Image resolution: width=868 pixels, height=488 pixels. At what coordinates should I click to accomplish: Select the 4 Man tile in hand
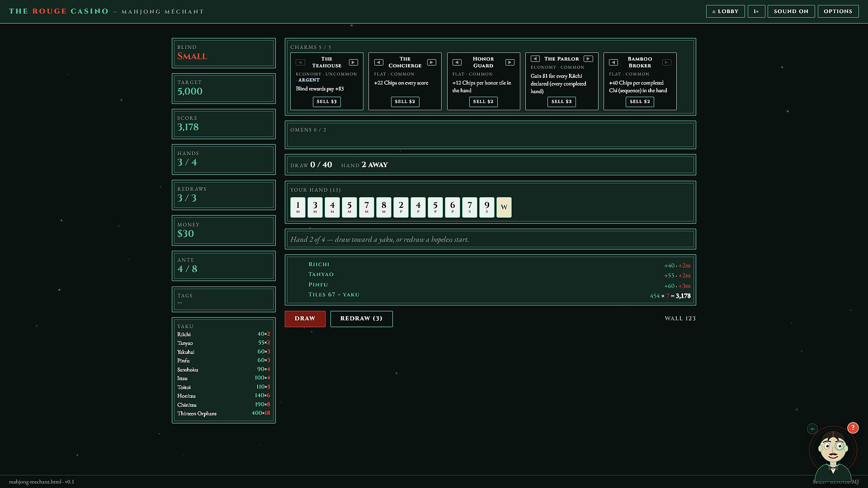(332, 207)
